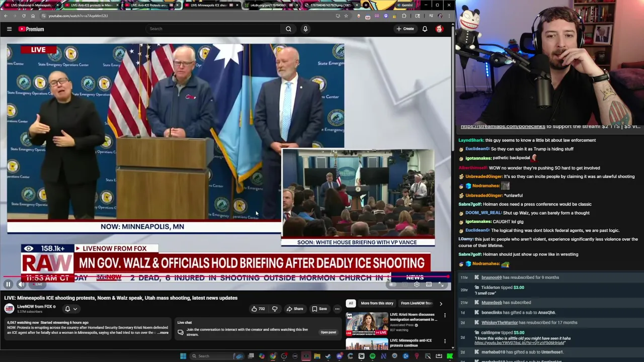Click the address bar URL
Viewport: 644px width, 362px height.
pyautogui.click(x=78, y=16)
